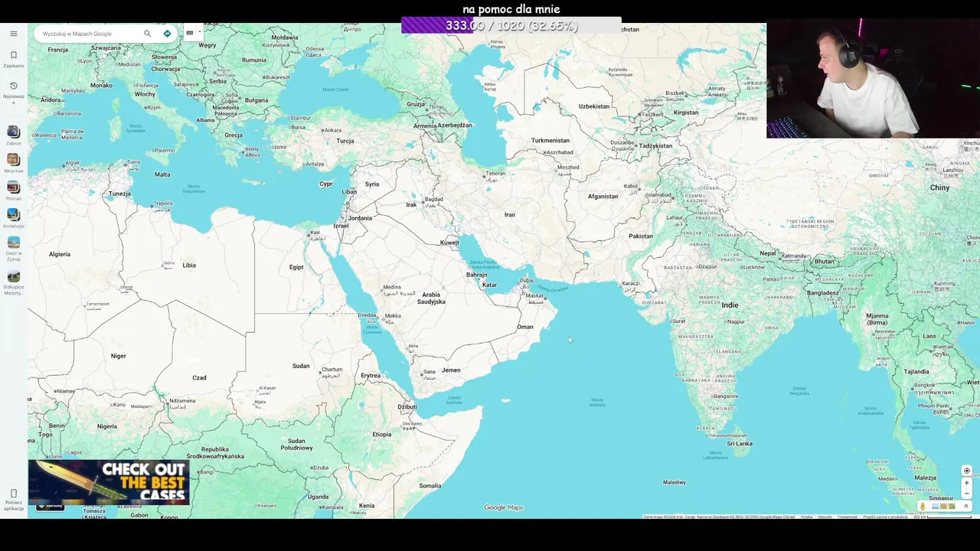The height and width of the screenshot is (551, 980).
Task: Click the Malta label
Action: (162, 174)
